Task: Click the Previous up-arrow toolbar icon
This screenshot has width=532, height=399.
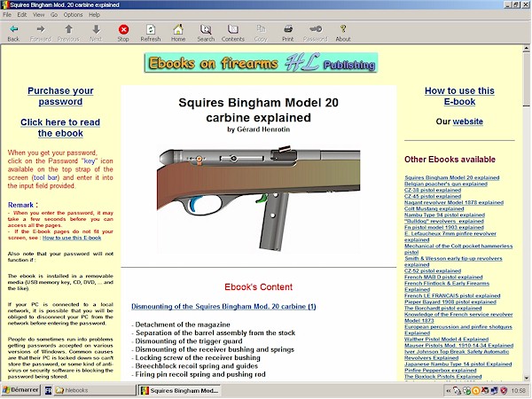Action: (68, 29)
